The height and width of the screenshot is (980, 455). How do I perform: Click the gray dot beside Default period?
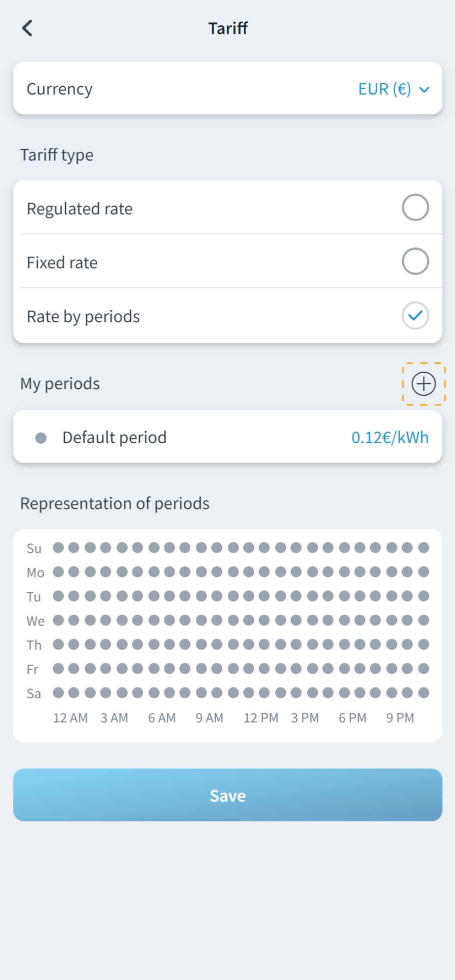(x=41, y=438)
